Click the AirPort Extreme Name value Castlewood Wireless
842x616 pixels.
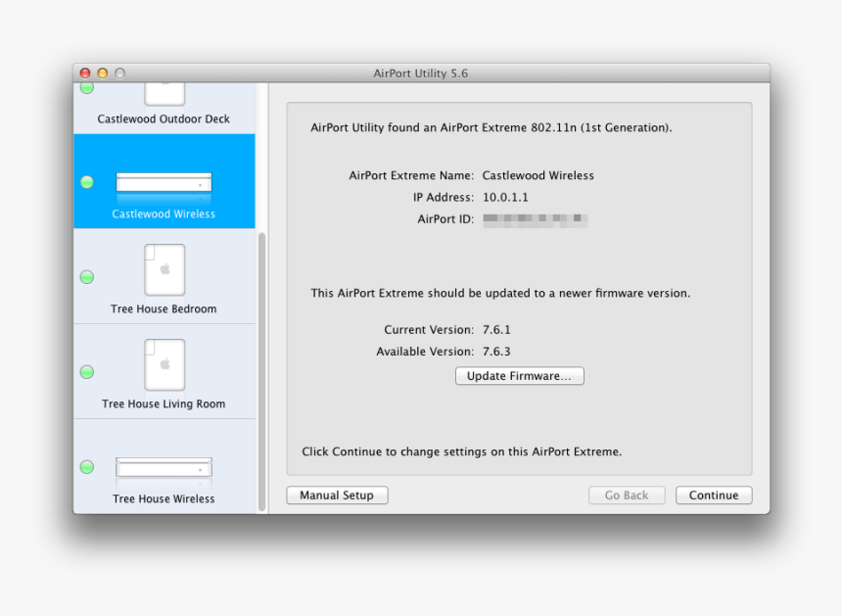click(538, 175)
